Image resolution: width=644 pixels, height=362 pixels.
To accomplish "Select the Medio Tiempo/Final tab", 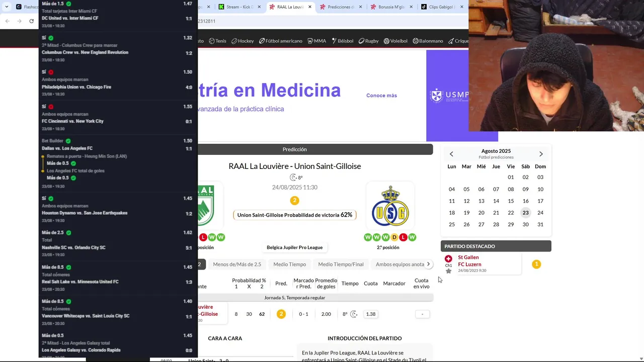I will click(x=341, y=264).
